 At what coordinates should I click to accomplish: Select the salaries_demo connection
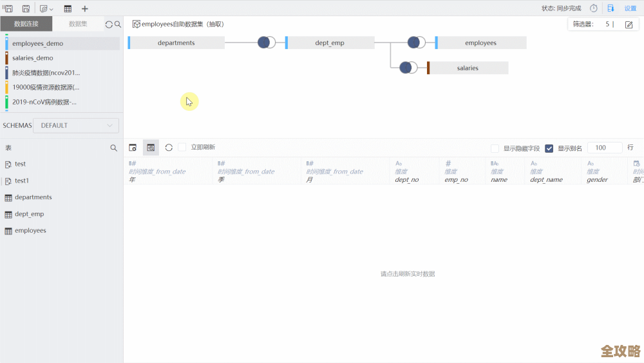click(x=62, y=58)
